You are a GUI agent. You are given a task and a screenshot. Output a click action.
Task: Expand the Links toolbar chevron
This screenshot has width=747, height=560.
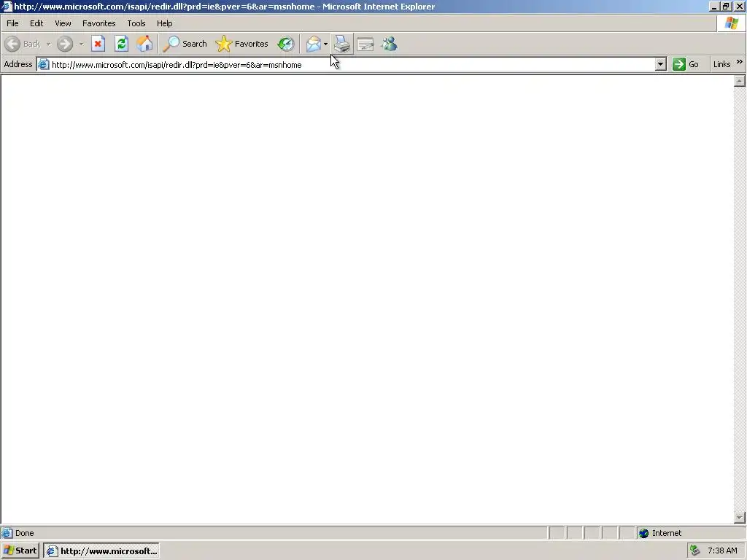740,62
